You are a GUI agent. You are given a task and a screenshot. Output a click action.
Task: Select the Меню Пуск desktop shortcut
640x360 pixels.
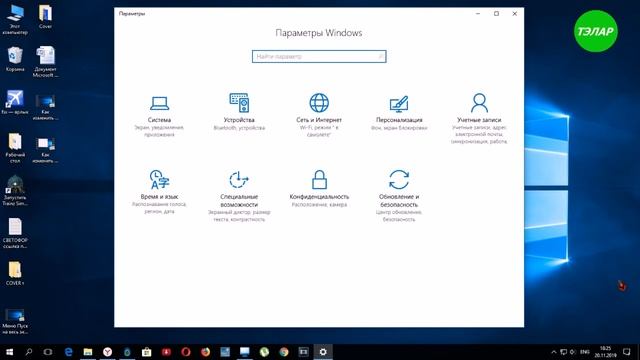point(15,322)
